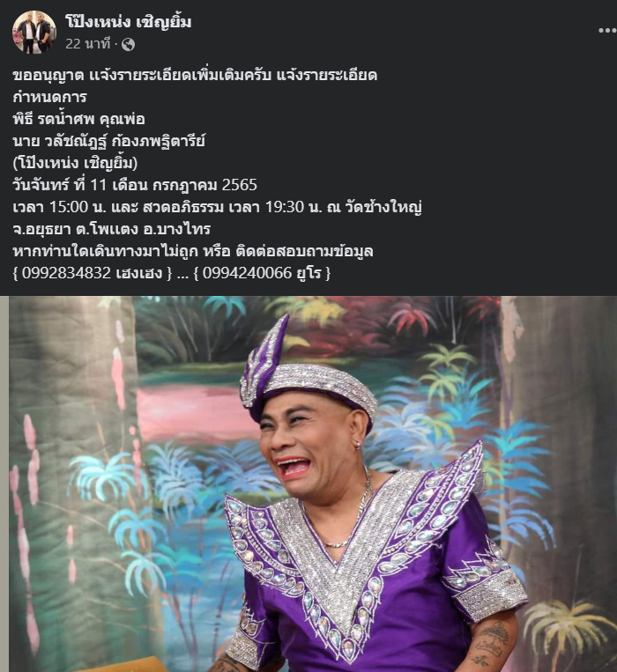Click the date line วันจันทร์ ที่ 11 กรกฎาคม 2565

tap(135, 185)
